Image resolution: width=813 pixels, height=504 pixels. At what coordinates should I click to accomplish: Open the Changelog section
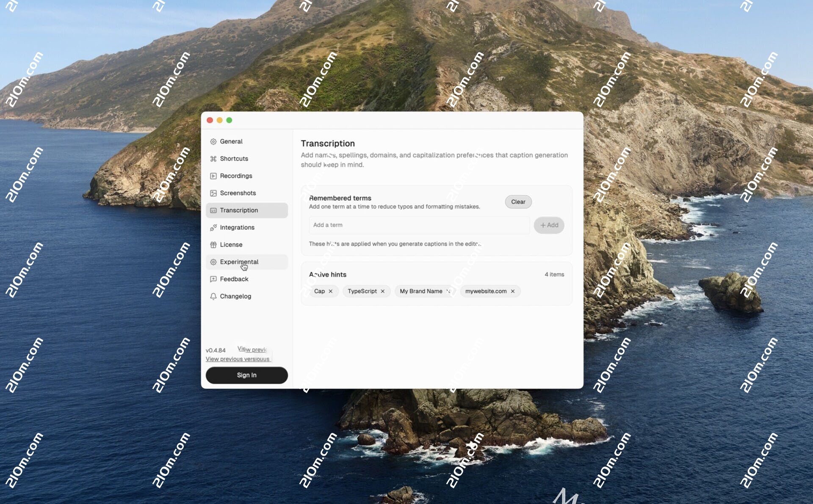[247, 296]
